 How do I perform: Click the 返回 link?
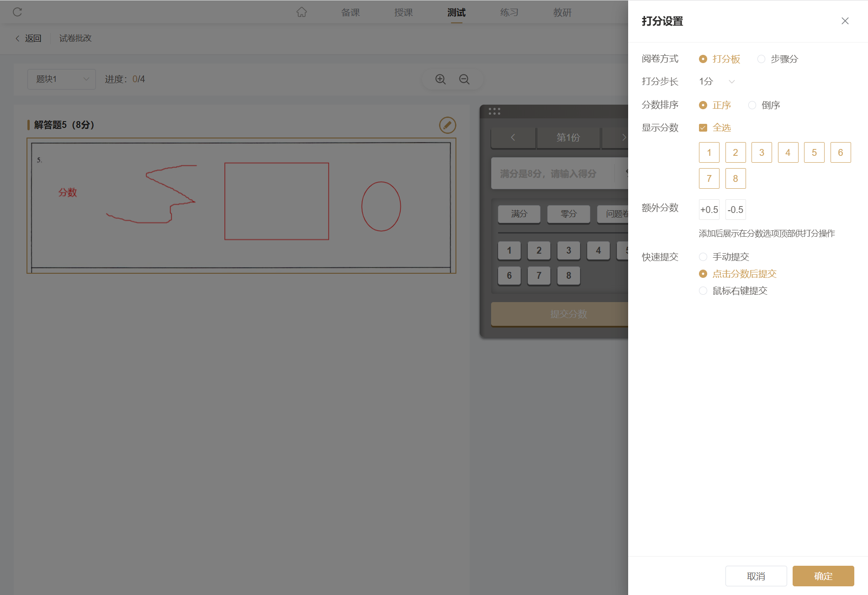[x=33, y=38]
